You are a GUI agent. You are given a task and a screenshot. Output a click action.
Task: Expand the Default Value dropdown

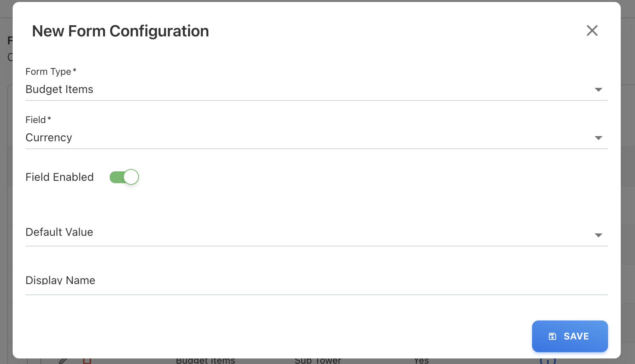click(x=309, y=233)
